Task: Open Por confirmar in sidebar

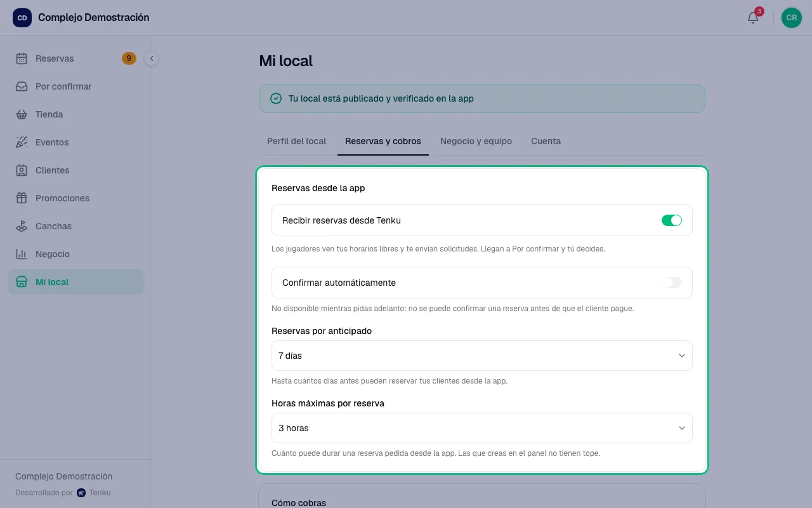Action: 76,86
